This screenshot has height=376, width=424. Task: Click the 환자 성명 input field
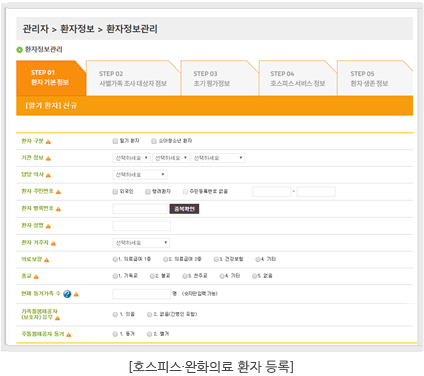(142, 226)
